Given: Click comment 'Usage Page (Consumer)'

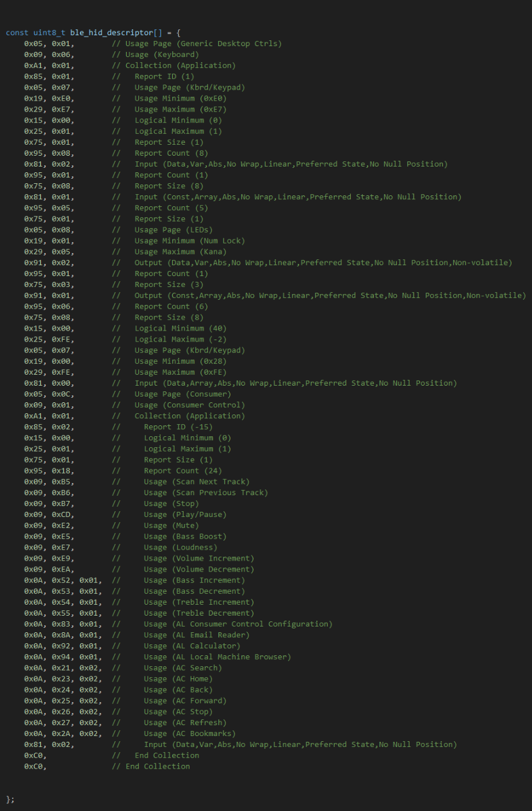Looking at the screenshot, I should coord(182,394).
